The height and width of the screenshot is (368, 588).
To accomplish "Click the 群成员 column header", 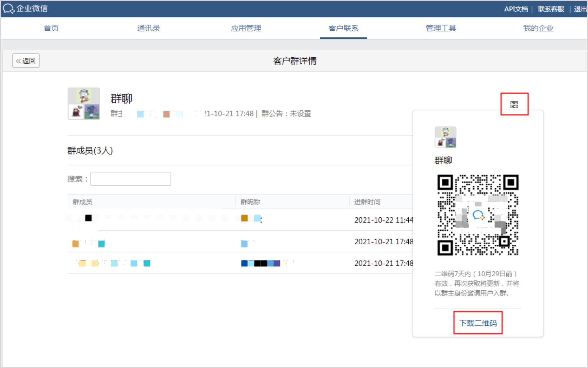I will [82, 202].
